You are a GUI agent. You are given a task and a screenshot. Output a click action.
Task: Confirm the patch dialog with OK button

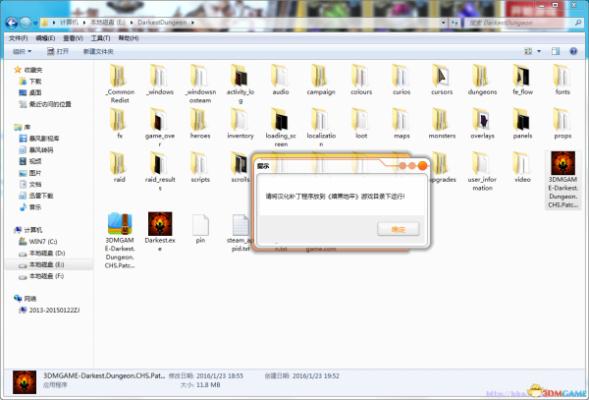pos(398,229)
